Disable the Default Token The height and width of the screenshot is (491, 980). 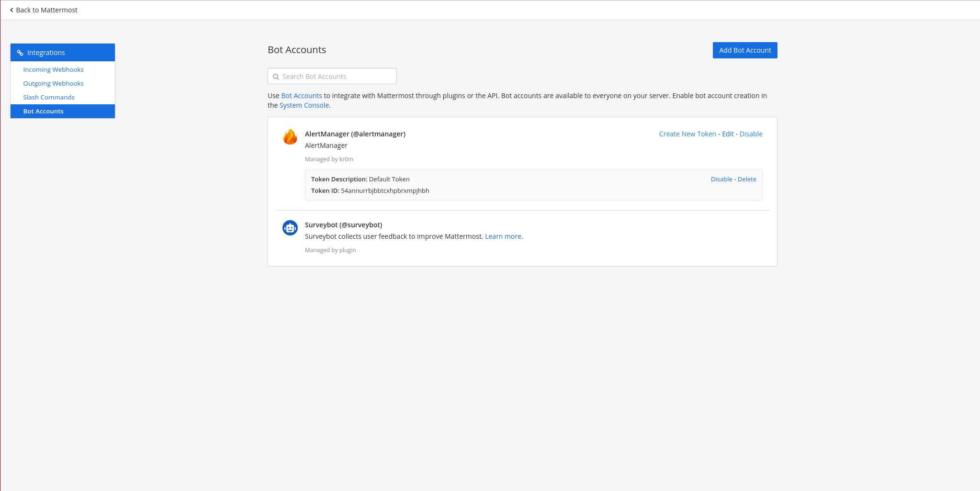(721, 179)
